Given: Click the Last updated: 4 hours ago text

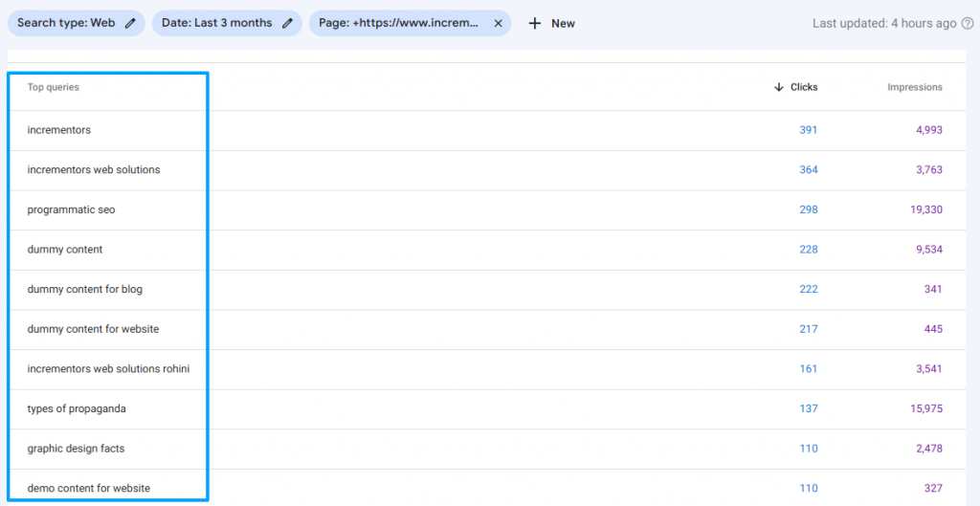Looking at the screenshot, I should (x=884, y=23).
